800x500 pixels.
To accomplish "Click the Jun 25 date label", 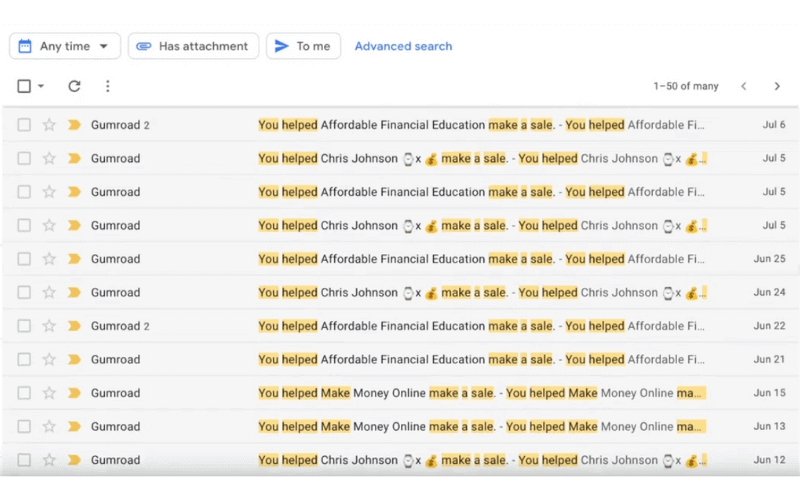I will click(x=769, y=259).
